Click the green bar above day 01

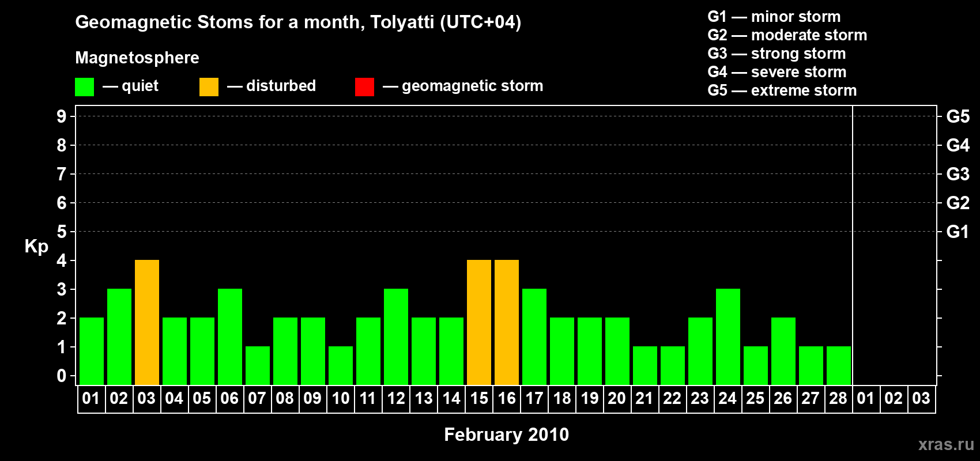point(92,352)
